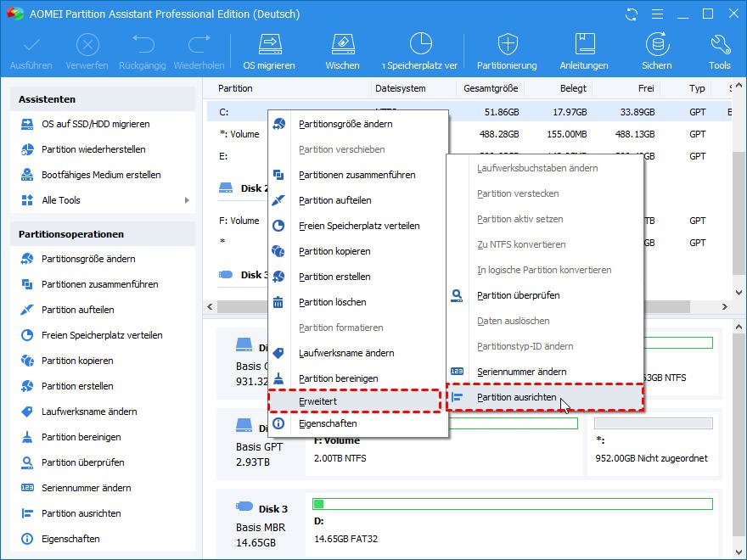Click partition list scroll-down arrow
This screenshot has height=560, width=747.
[739, 293]
